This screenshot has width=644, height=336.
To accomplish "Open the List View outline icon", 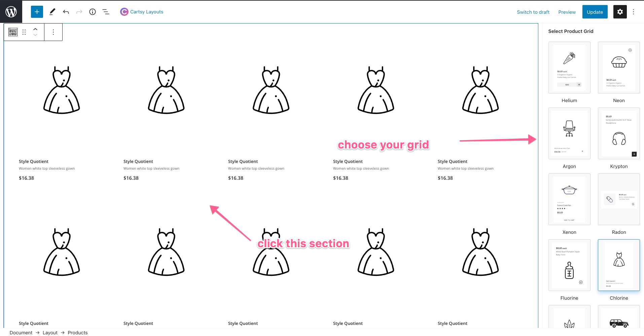I will (x=106, y=12).
